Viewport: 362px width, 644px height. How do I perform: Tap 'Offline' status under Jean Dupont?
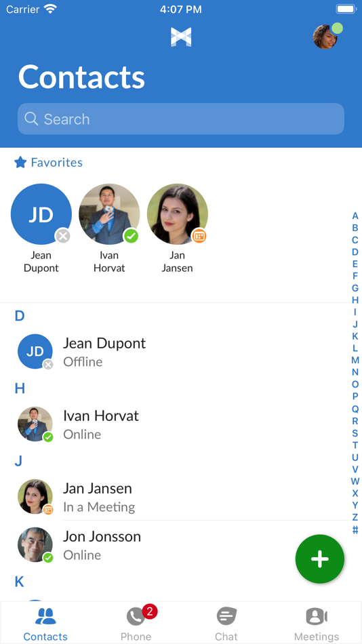83,362
